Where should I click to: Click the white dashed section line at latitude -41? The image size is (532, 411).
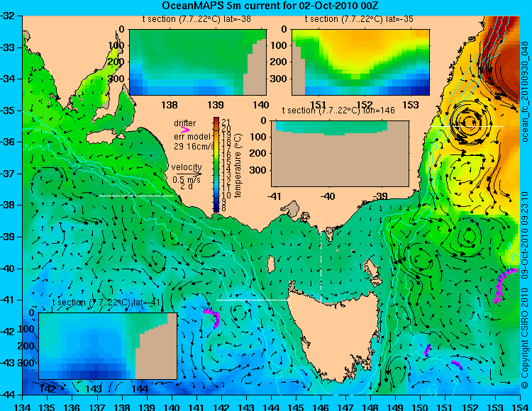click(253, 300)
